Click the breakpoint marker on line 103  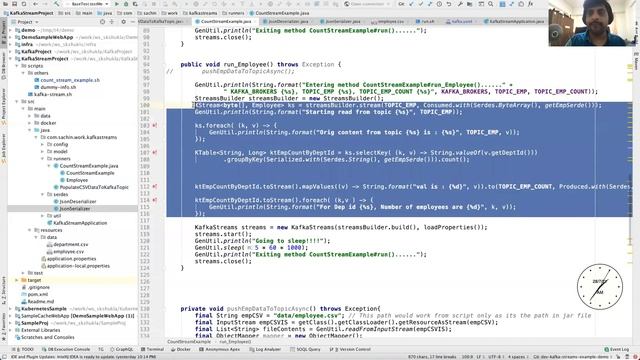coord(155,126)
